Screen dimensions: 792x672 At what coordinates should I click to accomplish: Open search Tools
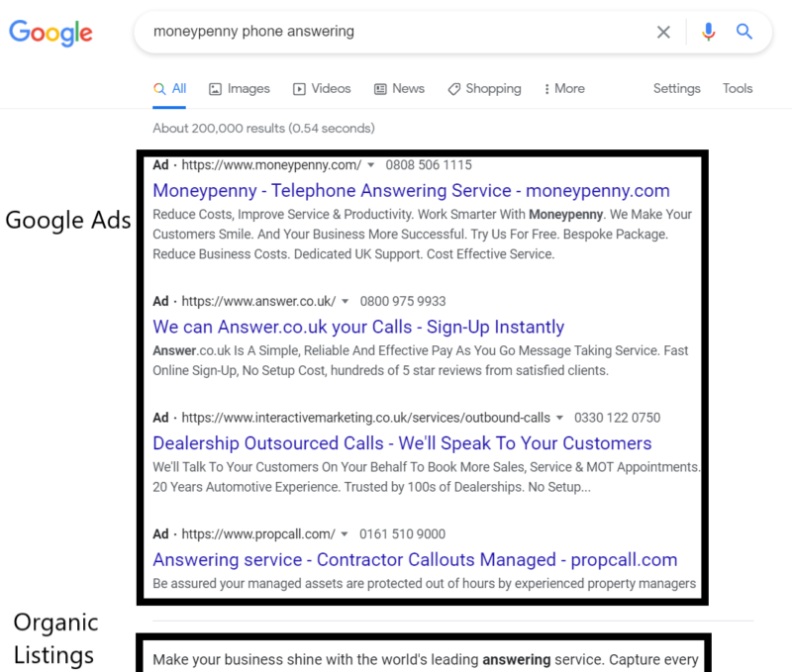point(738,89)
